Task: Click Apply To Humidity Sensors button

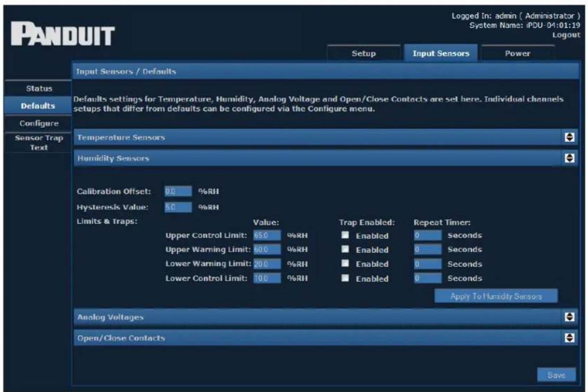Action: coord(496,296)
